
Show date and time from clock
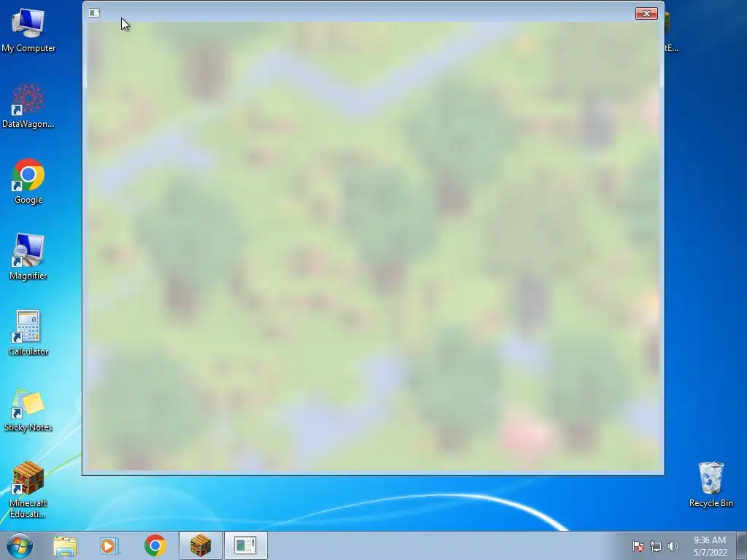click(x=710, y=546)
